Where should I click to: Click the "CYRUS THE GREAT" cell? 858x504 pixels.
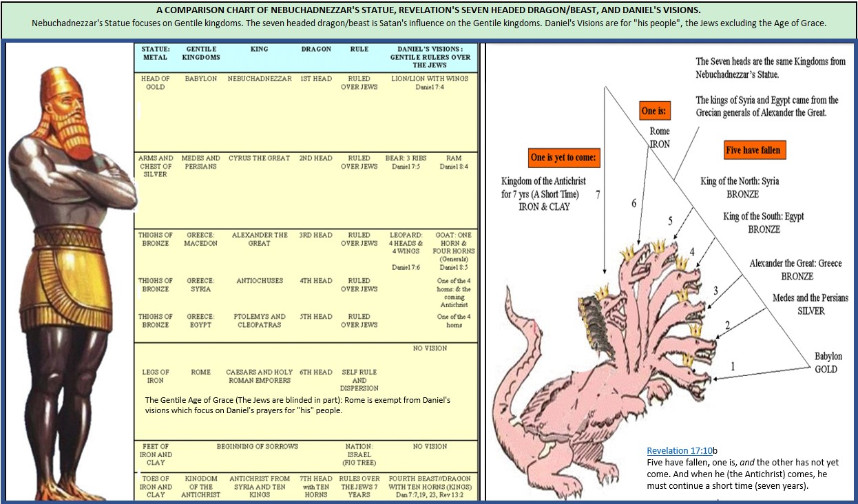click(x=259, y=158)
